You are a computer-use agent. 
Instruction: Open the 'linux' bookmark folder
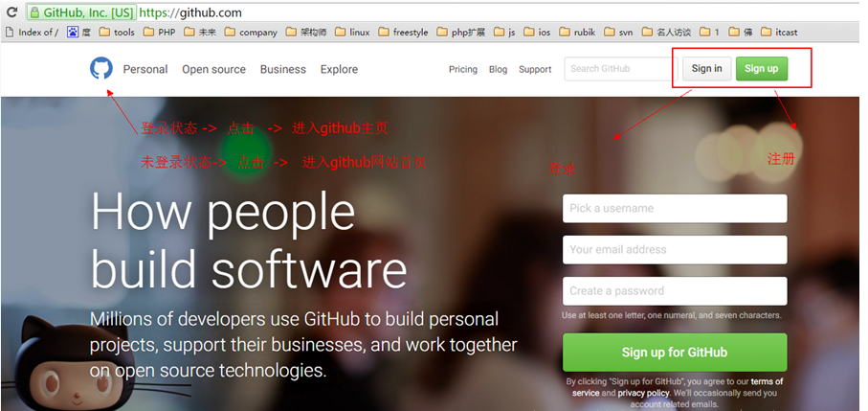point(352,33)
